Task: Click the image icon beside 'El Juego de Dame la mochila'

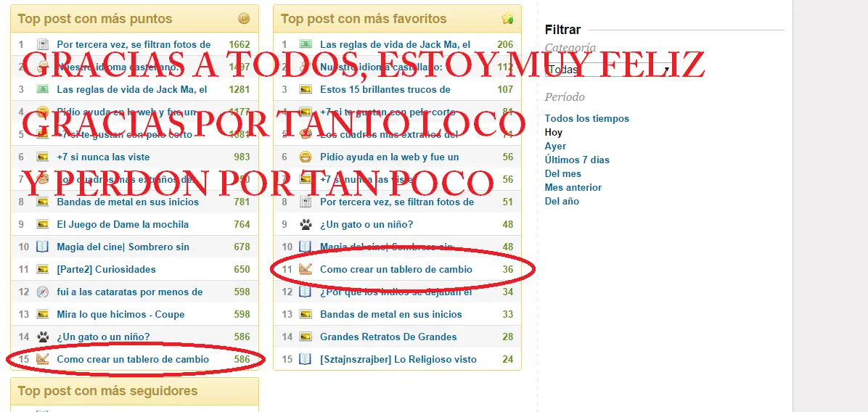Action: [x=43, y=225]
